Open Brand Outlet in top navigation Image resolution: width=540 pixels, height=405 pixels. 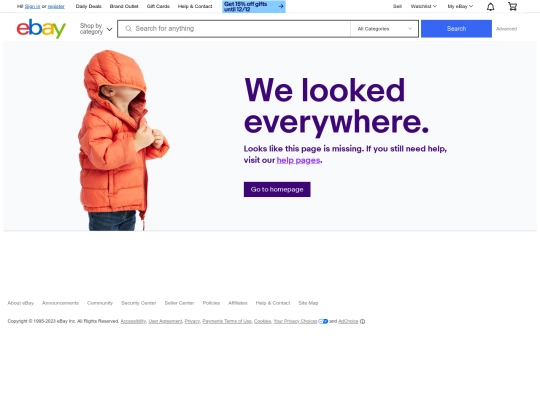[x=124, y=6]
